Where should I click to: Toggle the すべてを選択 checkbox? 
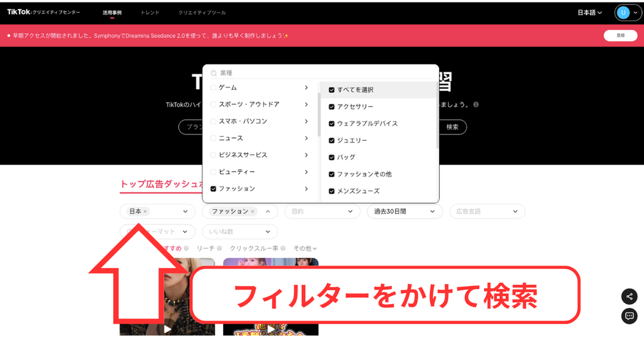point(331,90)
